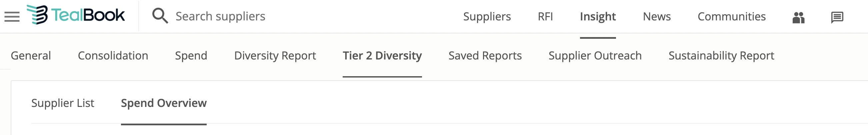This screenshot has width=868, height=135.
Task: Go to Suppliers in top navigation
Action: pos(487,16)
